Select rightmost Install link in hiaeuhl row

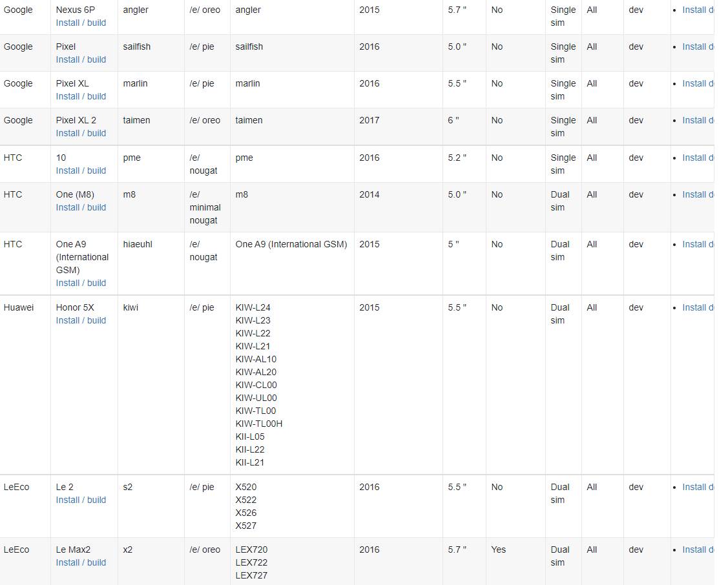698,244
